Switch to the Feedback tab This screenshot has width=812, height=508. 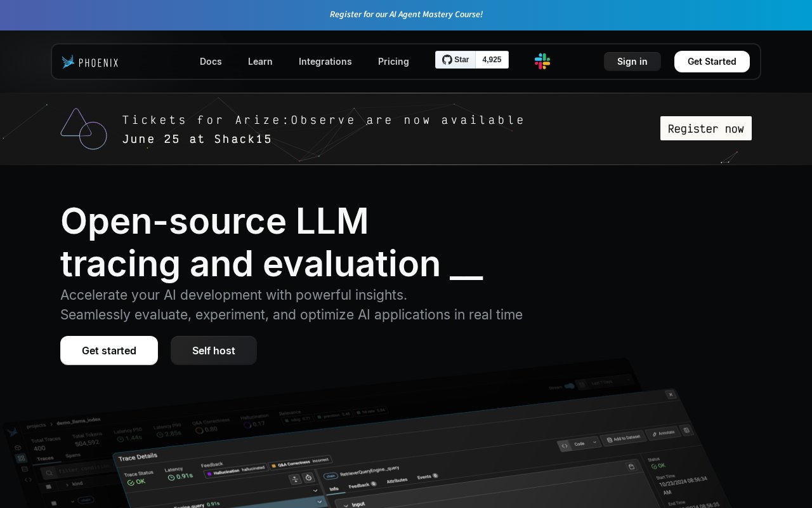(362, 485)
